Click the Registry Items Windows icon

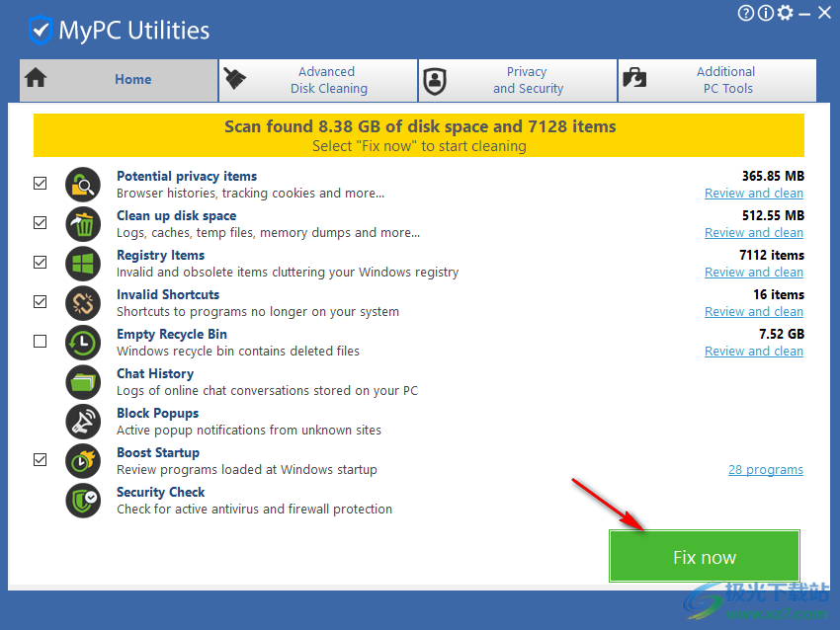tap(83, 264)
